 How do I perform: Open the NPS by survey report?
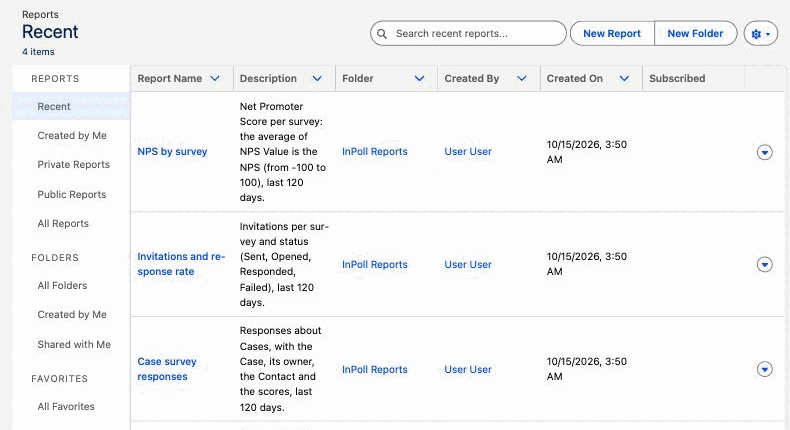(x=172, y=152)
